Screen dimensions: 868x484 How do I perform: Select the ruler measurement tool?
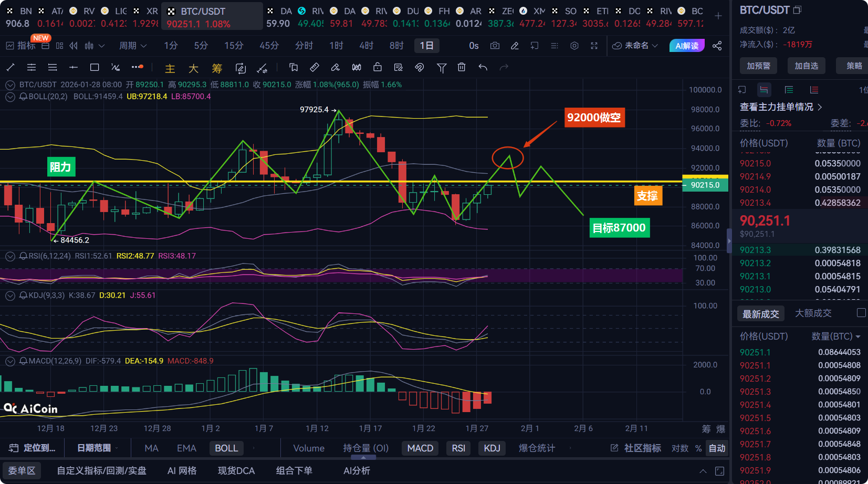coord(314,67)
